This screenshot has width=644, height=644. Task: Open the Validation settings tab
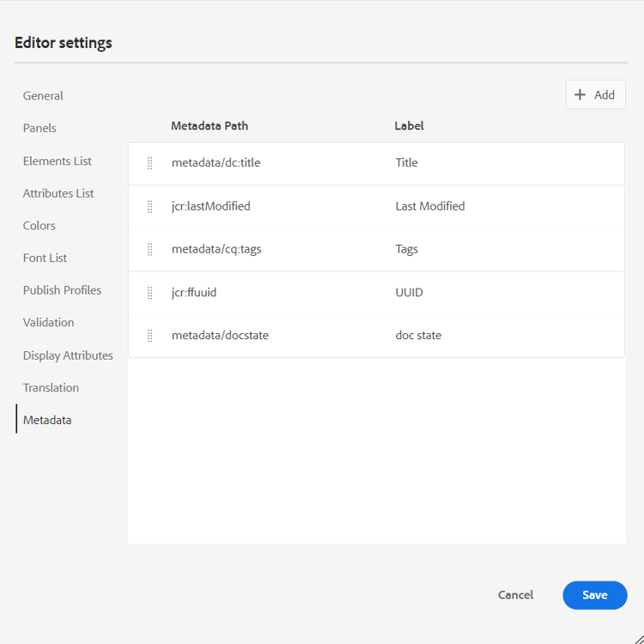click(x=48, y=323)
